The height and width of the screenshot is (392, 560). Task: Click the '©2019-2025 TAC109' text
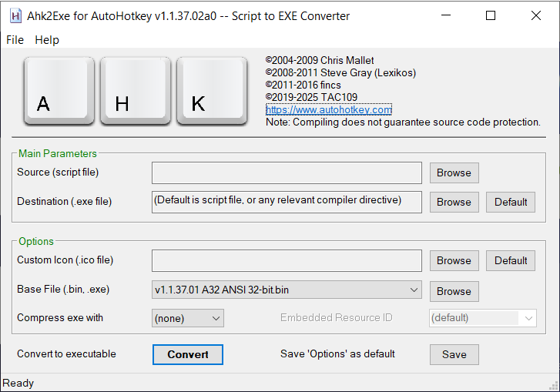pyautogui.click(x=311, y=97)
